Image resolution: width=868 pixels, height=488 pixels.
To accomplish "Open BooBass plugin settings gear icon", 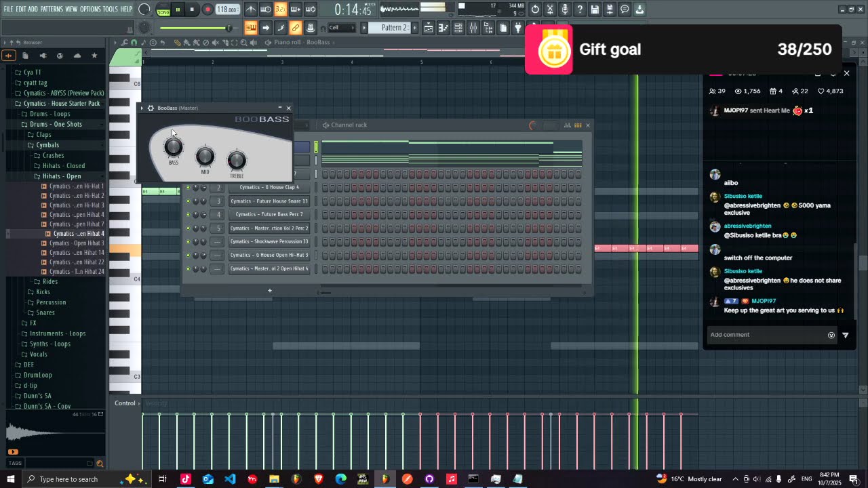I will click(151, 108).
